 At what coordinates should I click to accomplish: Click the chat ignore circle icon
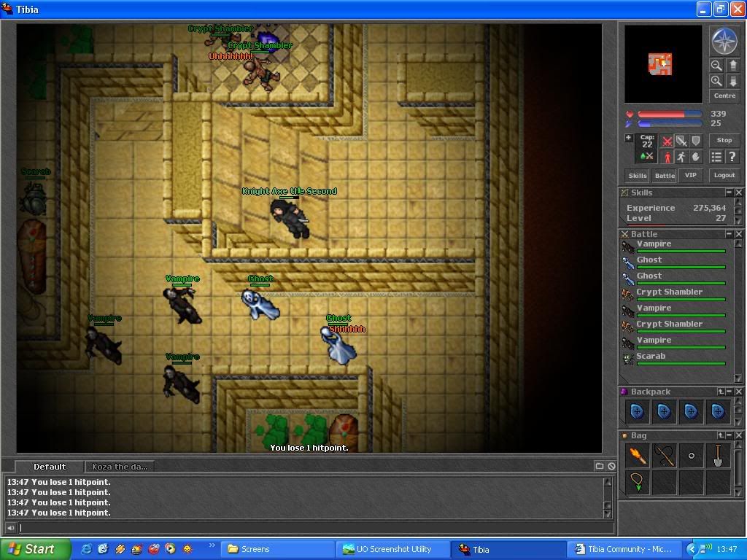pyautogui.click(x=611, y=466)
